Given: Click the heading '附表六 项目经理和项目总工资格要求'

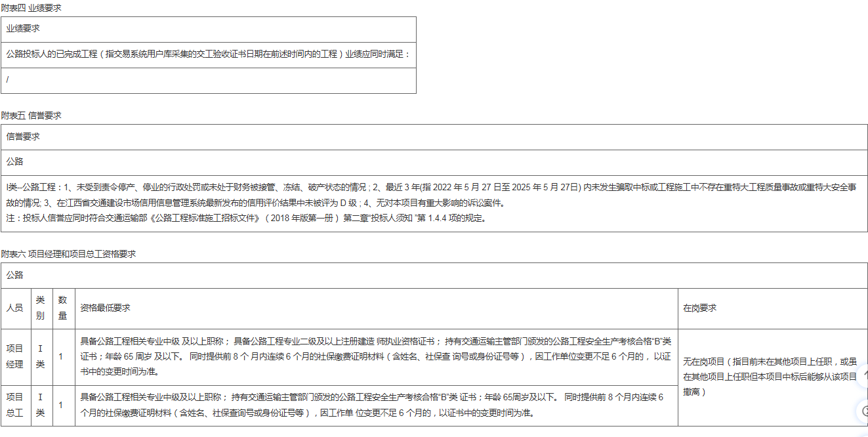Looking at the screenshot, I should pos(68,254).
